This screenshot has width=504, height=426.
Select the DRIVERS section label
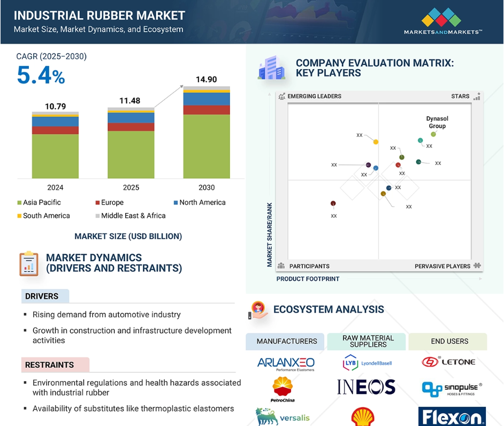pyautogui.click(x=45, y=296)
